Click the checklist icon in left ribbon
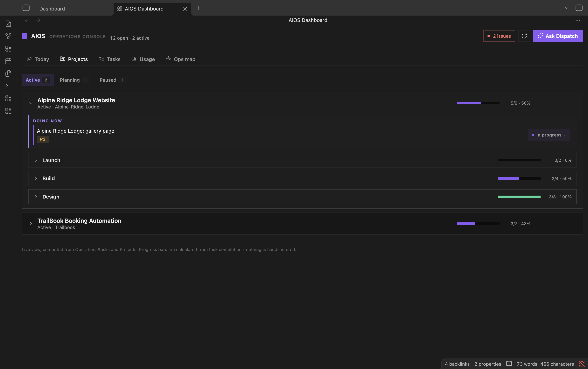The height and width of the screenshot is (369, 588). point(8,98)
